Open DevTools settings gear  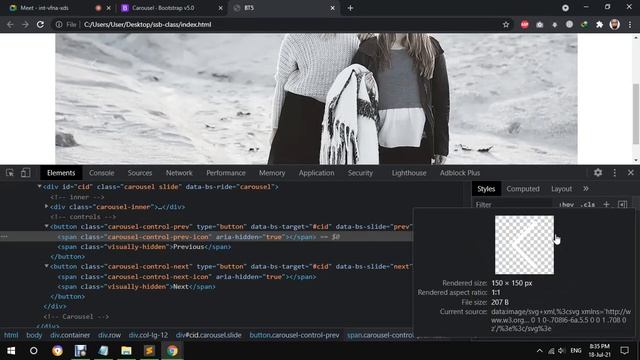(x=598, y=173)
